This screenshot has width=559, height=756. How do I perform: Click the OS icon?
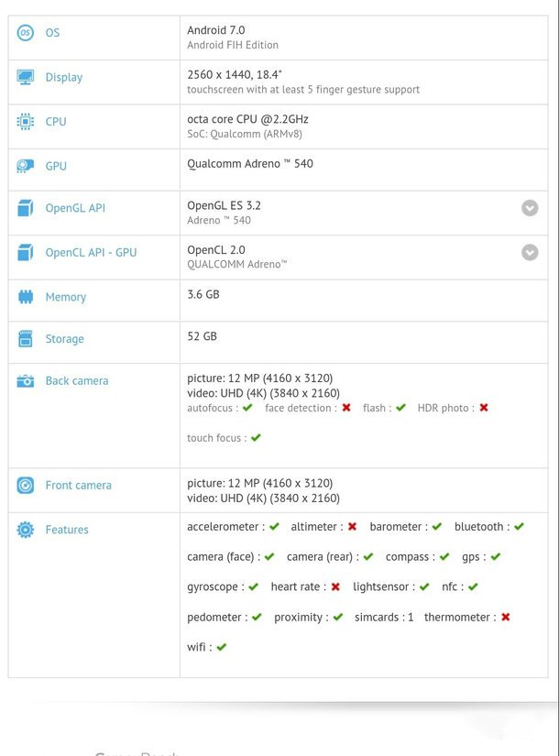(x=26, y=33)
